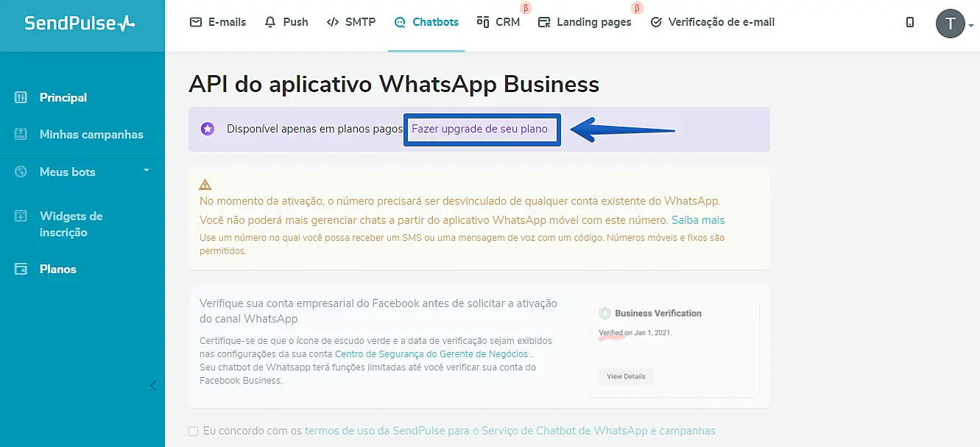
Task: Open Centro de Segurança do Gerente de Negócios link
Action: point(431,354)
